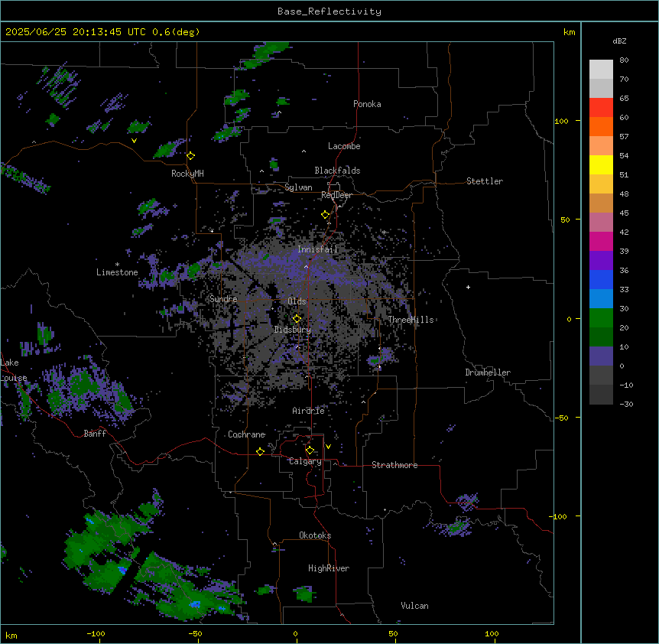Image resolution: width=659 pixels, height=644 pixels.
Task: Select the Sundre city label
Action: point(223,299)
